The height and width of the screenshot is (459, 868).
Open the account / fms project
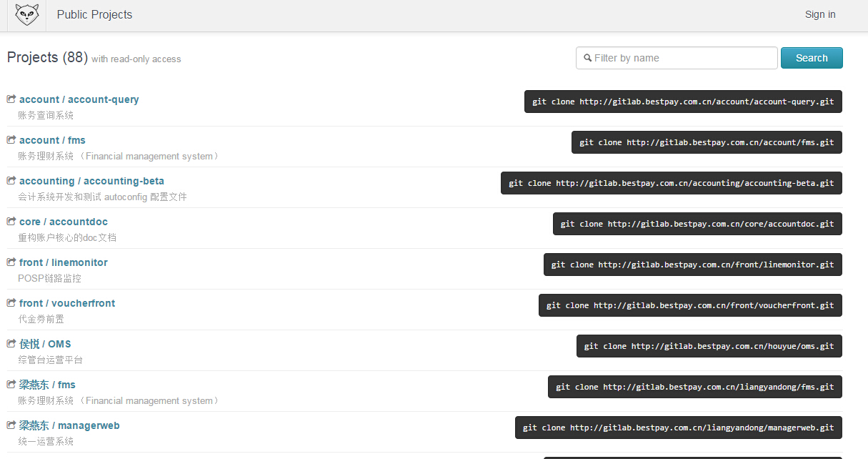[x=52, y=140]
